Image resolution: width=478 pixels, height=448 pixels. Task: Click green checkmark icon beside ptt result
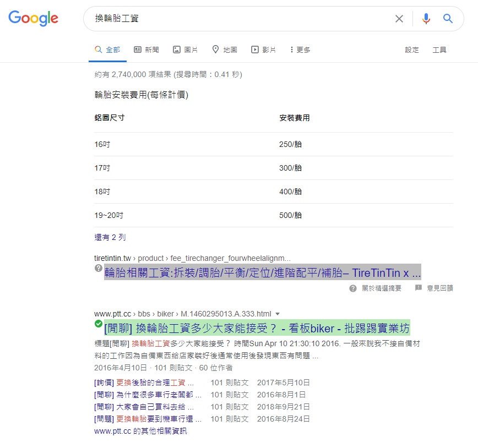tap(98, 324)
